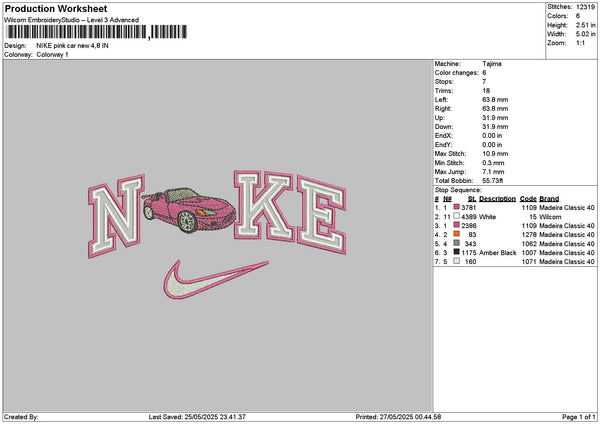Select the Wilcom brand entry in row 2
This screenshot has height=424, width=600.
[x=550, y=217]
